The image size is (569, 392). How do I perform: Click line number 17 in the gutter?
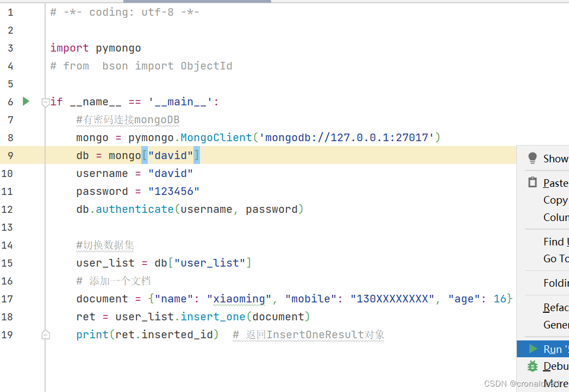(x=7, y=299)
